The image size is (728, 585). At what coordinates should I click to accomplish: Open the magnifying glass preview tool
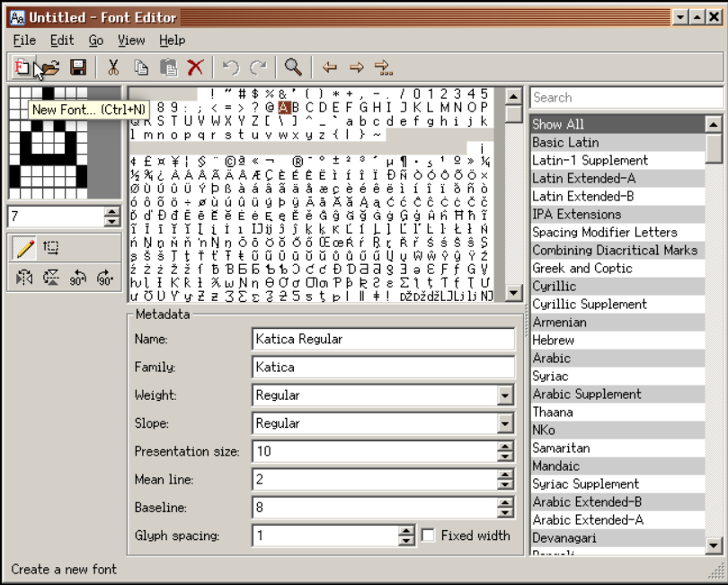(293, 67)
